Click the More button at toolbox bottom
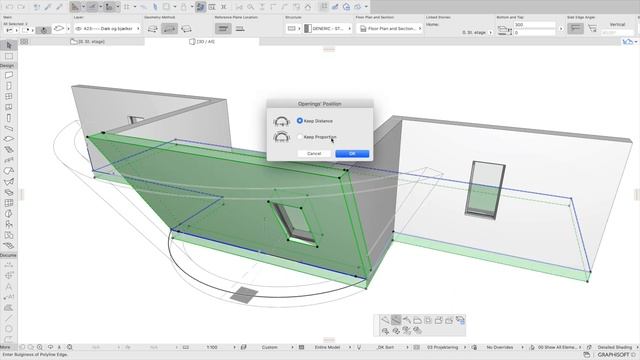The width and height of the screenshot is (640, 360). (x=5, y=347)
